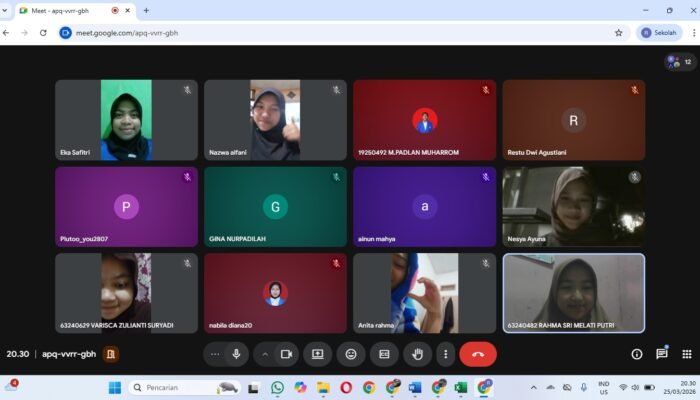Toggle closed captions

[384, 354]
